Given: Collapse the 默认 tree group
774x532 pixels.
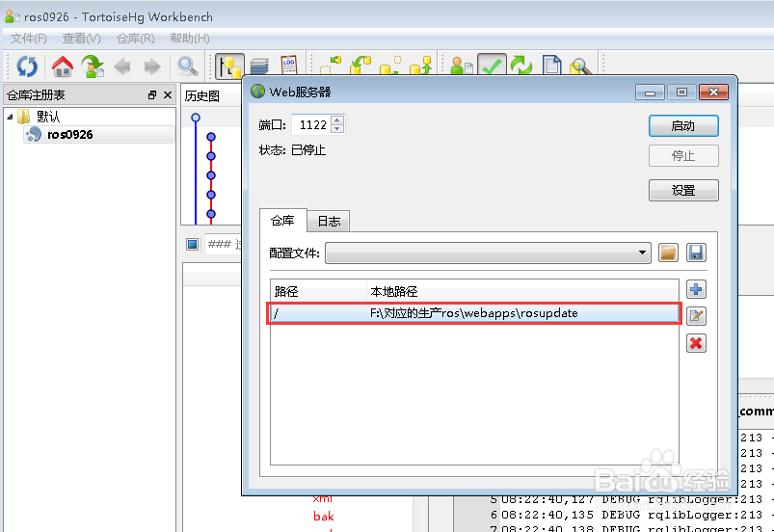Looking at the screenshot, I should 10,117.
